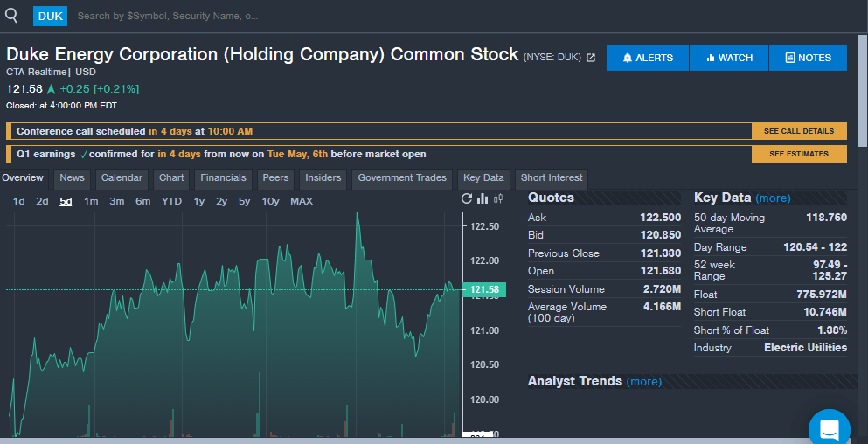Click the Quotes section heading
The image size is (868, 444).
[551, 198]
